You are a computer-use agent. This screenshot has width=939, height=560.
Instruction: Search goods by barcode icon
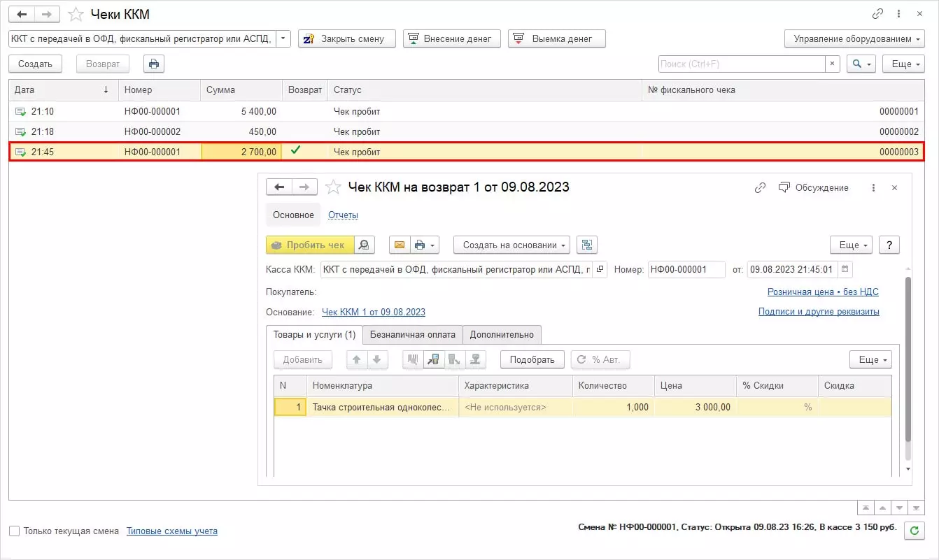point(414,359)
